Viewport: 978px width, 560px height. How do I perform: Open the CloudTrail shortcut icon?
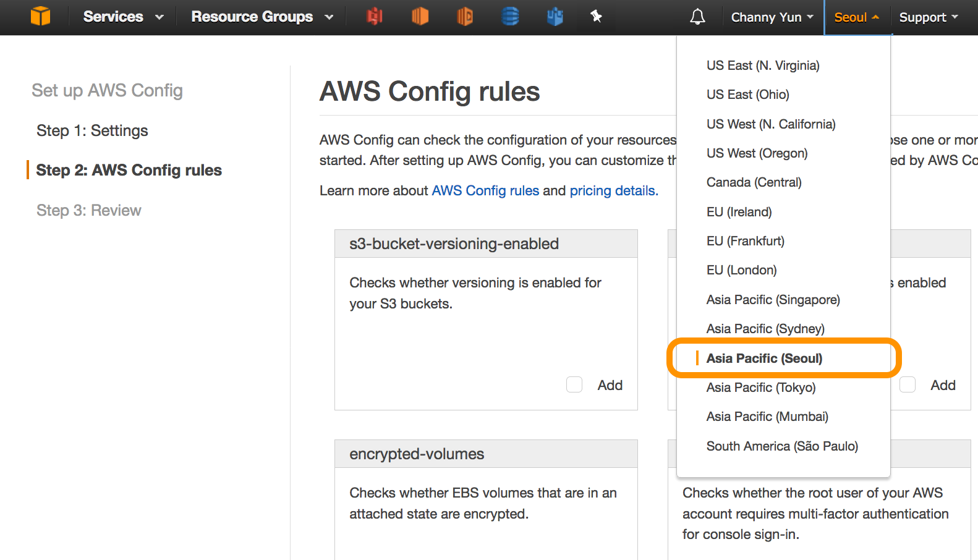click(x=465, y=16)
